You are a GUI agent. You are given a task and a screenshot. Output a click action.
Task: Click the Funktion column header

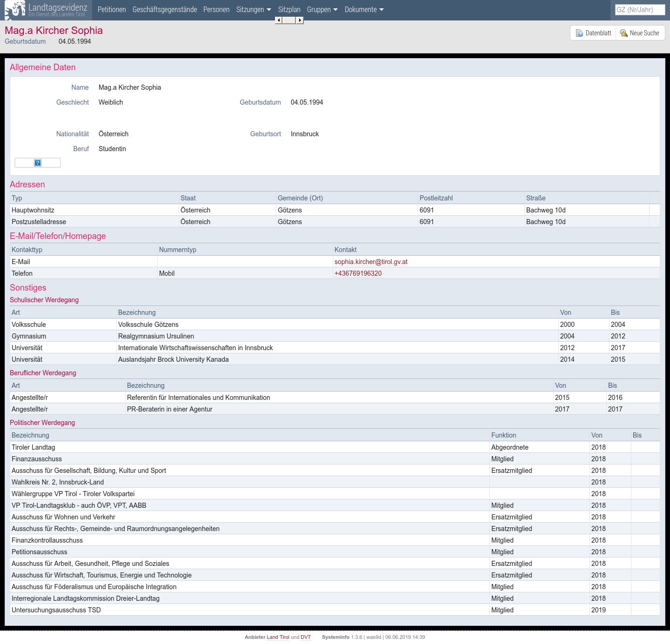pos(503,435)
